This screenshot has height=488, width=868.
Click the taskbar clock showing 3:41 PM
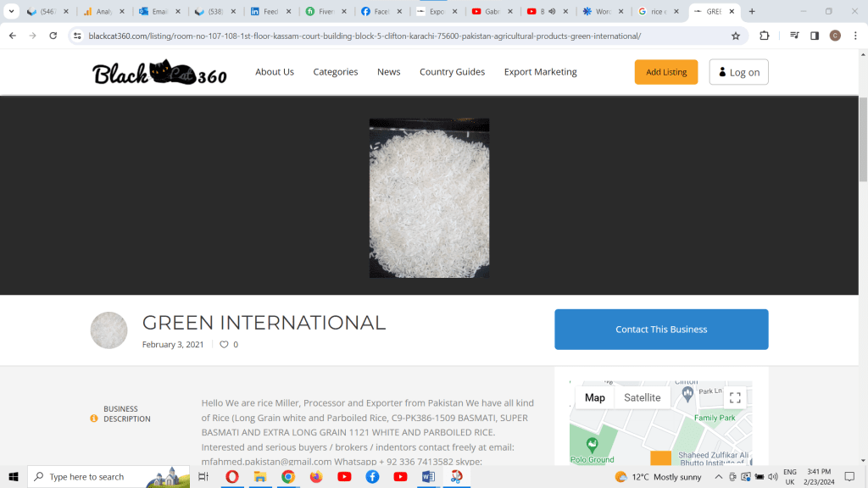(819, 476)
